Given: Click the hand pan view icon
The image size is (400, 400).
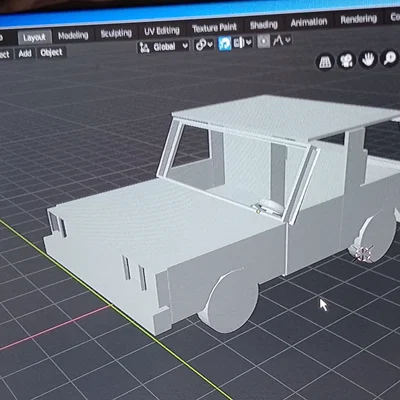Looking at the screenshot, I should click(368, 59).
